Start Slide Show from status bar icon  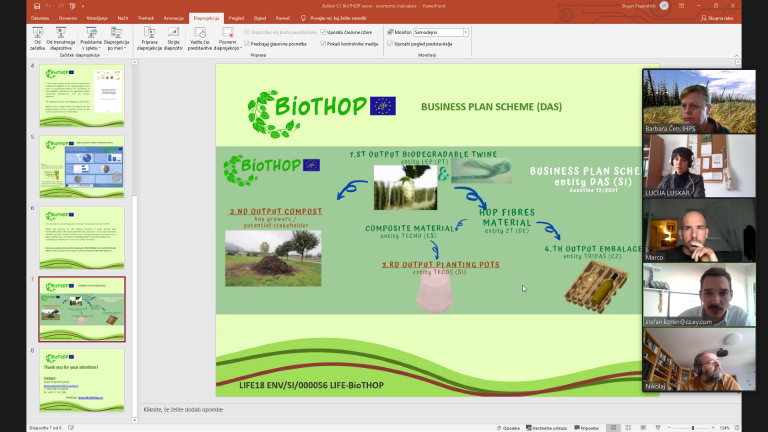pyautogui.click(x=658, y=428)
